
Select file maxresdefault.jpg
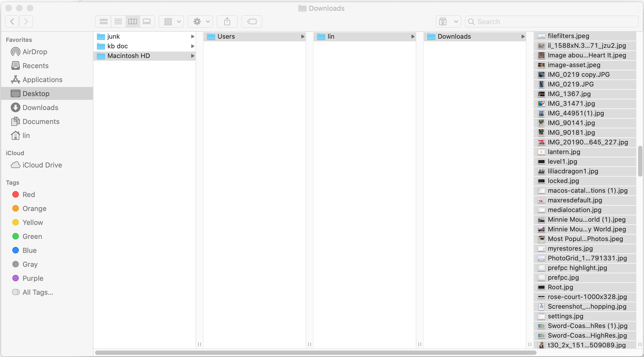tap(585, 200)
